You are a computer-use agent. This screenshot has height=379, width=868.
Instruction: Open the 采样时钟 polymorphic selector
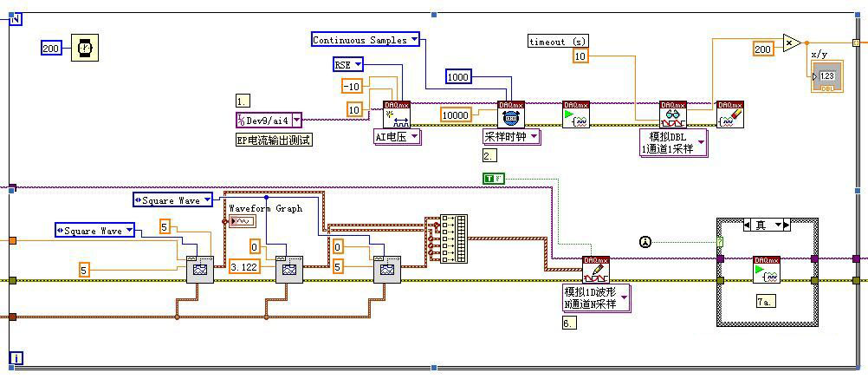click(511, 136)
